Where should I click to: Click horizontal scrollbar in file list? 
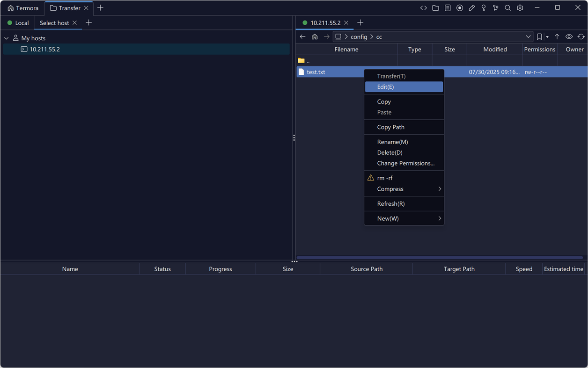440,258
